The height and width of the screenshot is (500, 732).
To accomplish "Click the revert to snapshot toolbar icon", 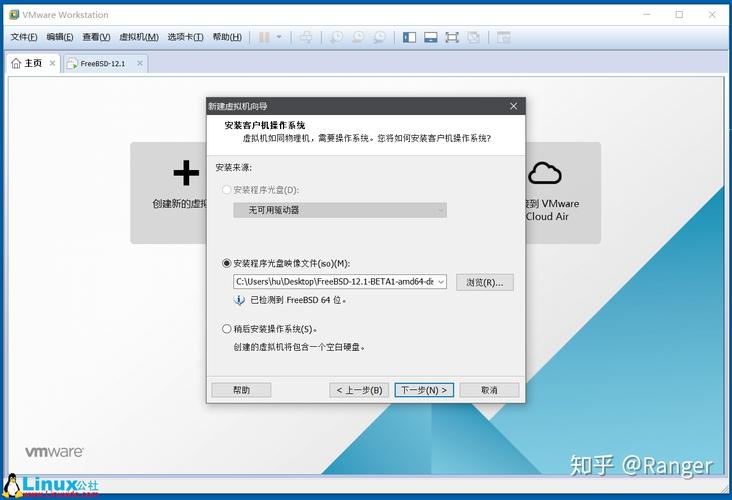I will coord(358,37).
